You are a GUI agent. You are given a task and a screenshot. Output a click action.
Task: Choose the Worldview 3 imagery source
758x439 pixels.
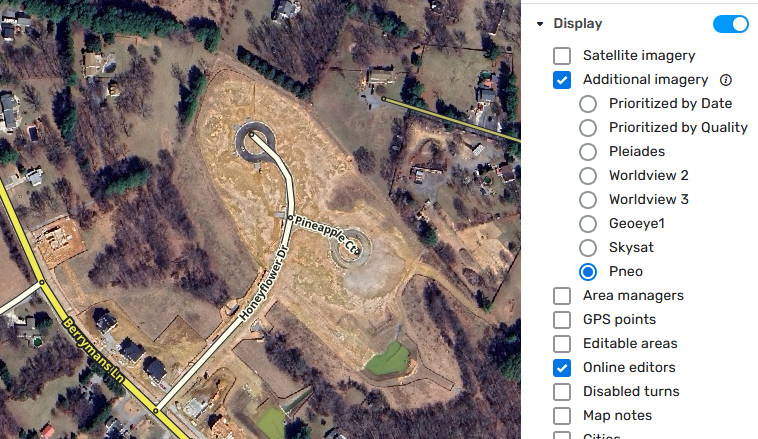coord(588,200)
